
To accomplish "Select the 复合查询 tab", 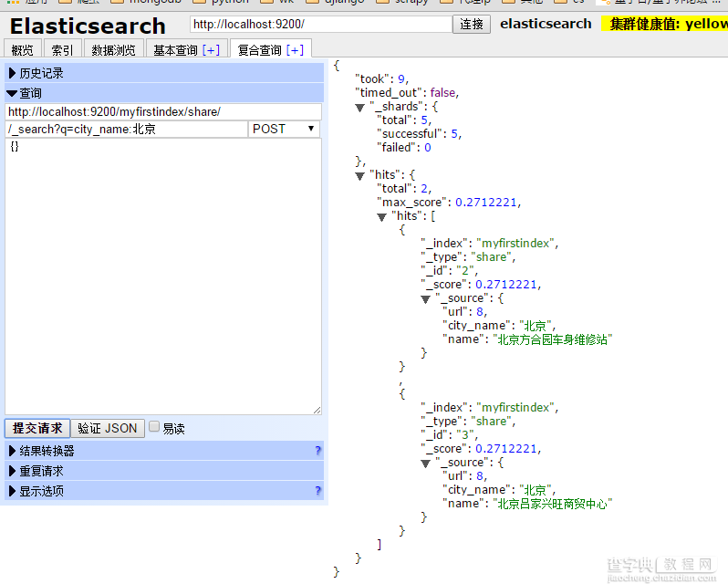I will click(259, 49).
